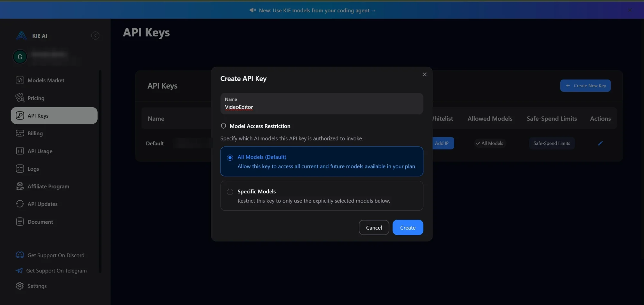Click the KIE AI logo icon
The width and height of the screenshot is (644, 305).
(21, 35)
